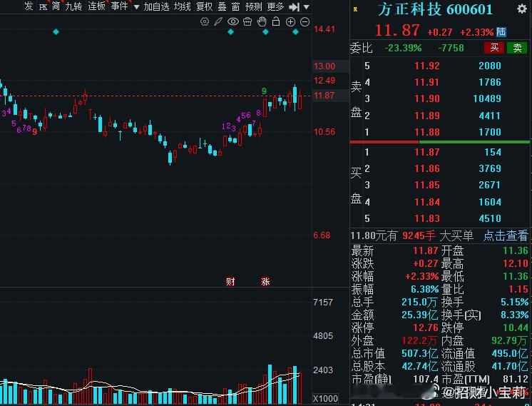Select sell level 5 price 11.92
532x406 pixels.
427,66
